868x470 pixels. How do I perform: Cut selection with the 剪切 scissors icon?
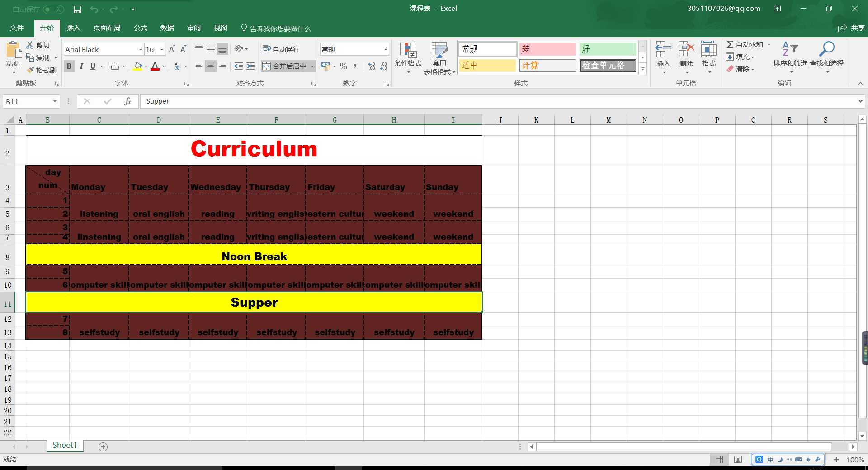pyautogui.click(x=38, y=45)
